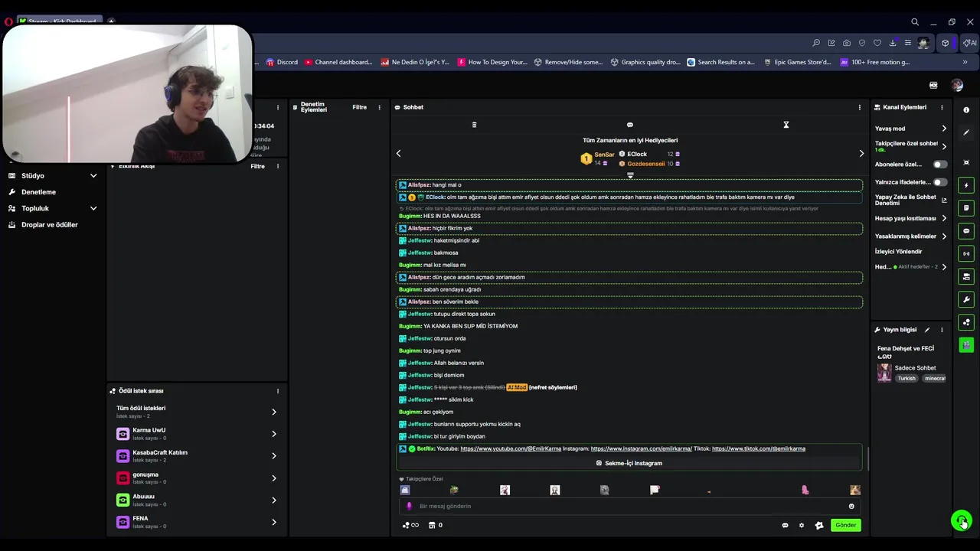This screenshot has height=551, width=980.
Task: Select the focus frame icon in right sidebar
Action: [966, 162]
